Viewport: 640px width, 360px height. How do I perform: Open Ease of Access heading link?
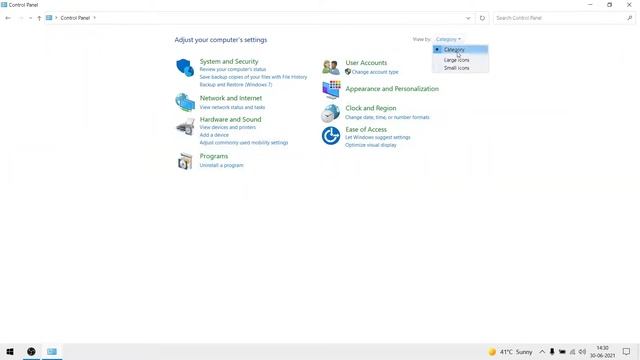tap(366, 129)
